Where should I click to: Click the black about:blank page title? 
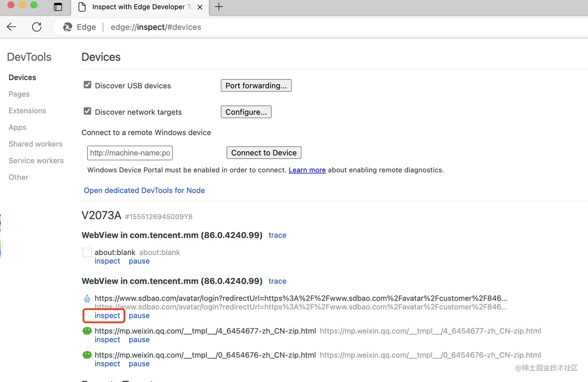pos(115,252)
